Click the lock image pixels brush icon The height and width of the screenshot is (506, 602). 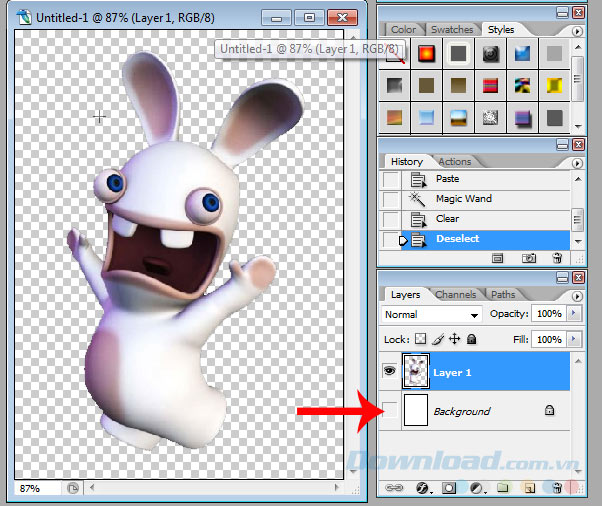coord(438,340)
